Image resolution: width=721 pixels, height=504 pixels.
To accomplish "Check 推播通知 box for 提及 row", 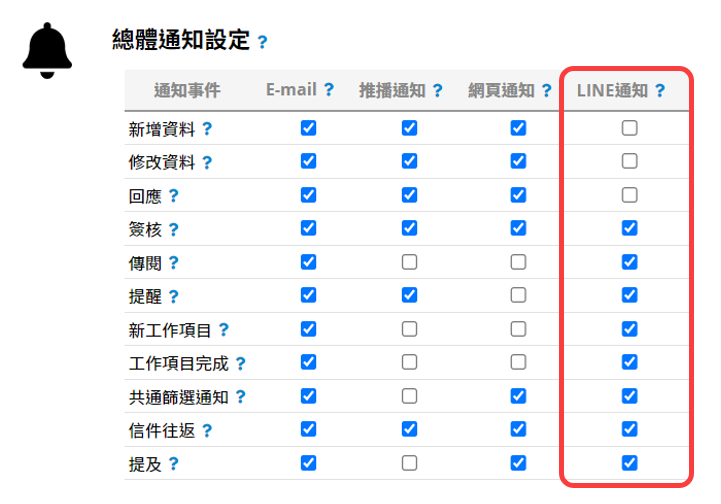I will point(409,463).
